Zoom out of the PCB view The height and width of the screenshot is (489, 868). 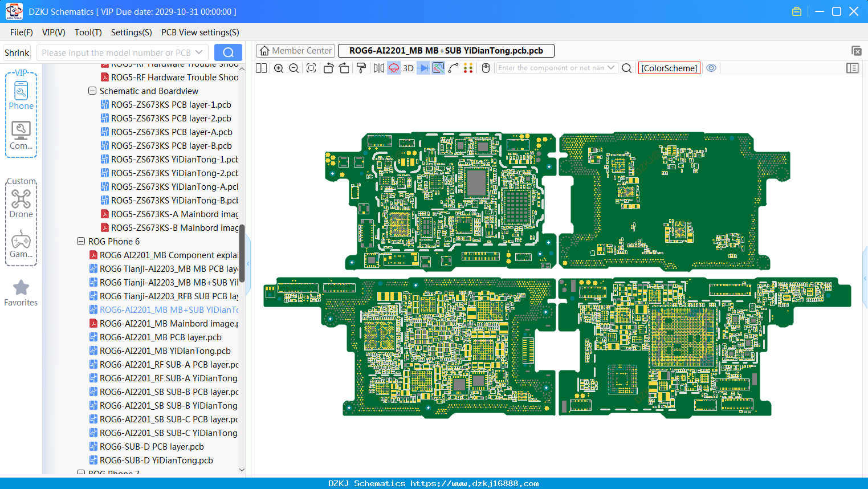294,68
